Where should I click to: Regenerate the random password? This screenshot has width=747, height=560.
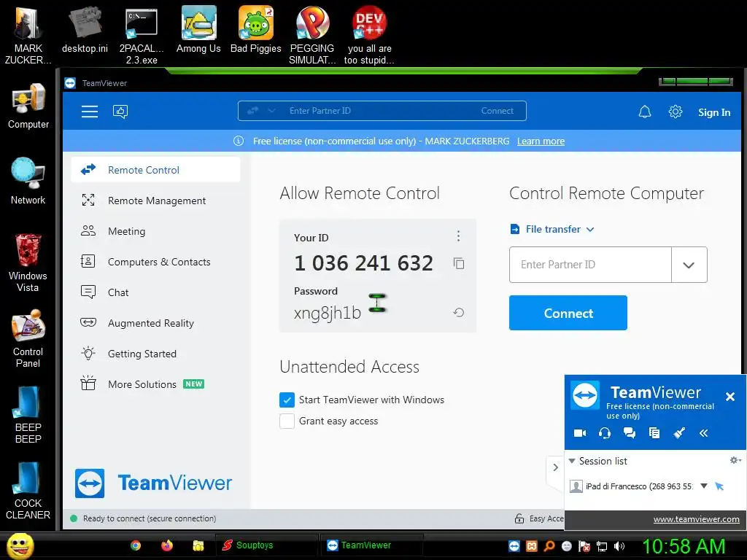[458, 312]
